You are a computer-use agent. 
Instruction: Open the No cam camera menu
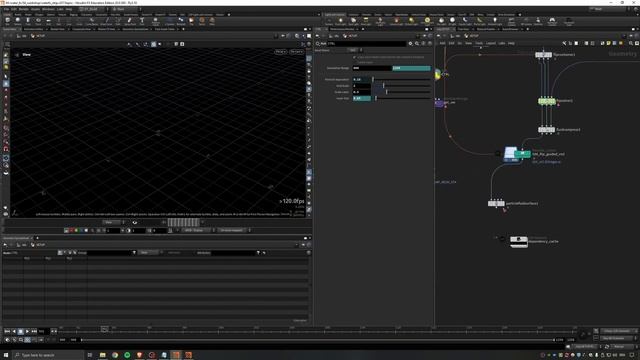[296, 52]
